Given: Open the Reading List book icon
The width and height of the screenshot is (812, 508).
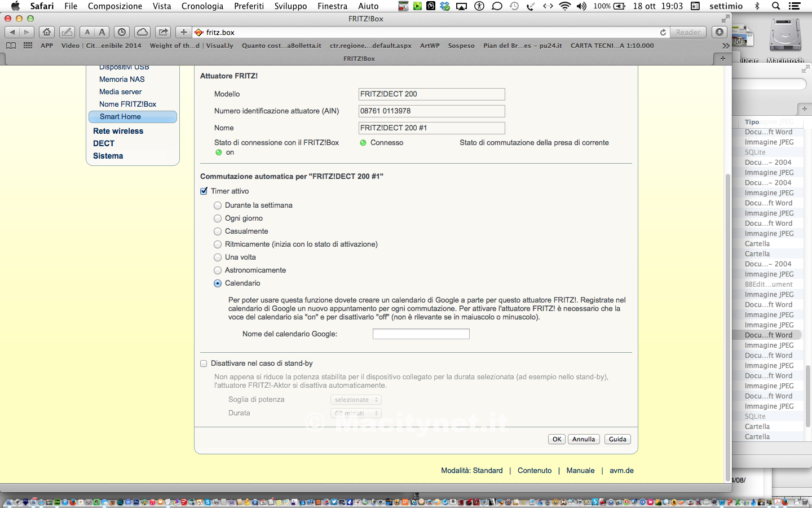Looking at the screenshot, I should 11,46.
